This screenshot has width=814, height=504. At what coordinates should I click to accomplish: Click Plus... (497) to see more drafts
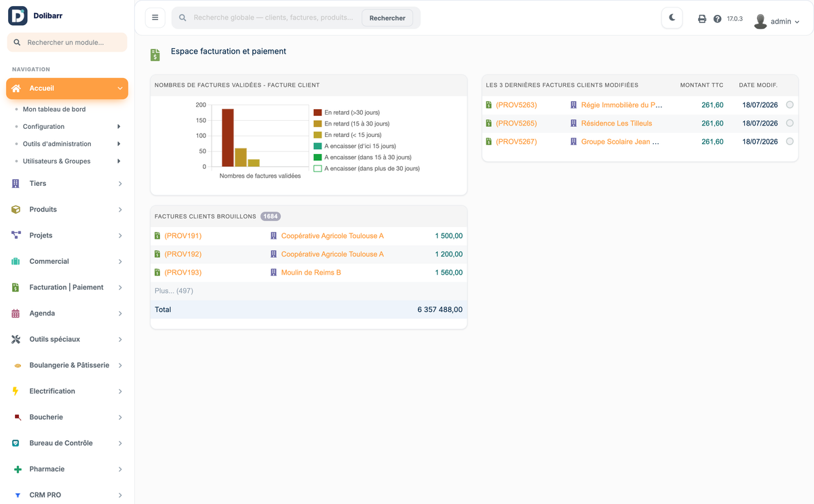(174, 291)
